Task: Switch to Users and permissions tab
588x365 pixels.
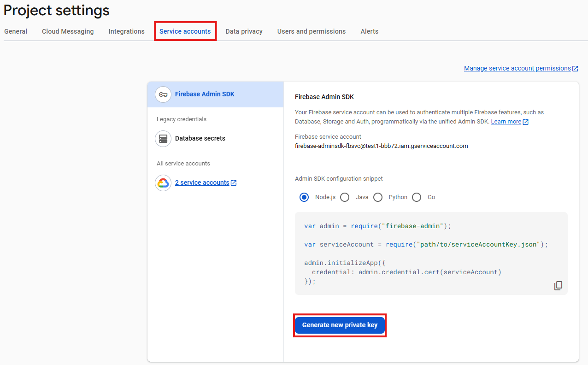Action: tap(312, 31)
